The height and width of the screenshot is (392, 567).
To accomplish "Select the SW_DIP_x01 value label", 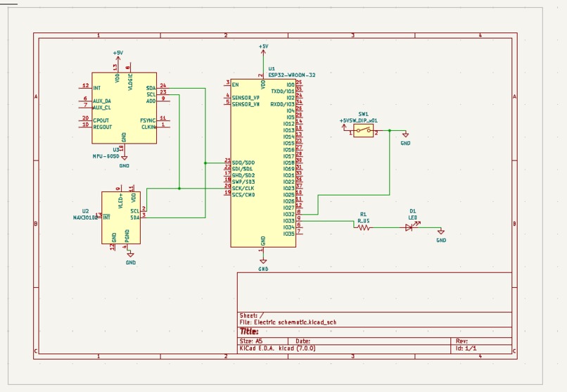I will pos(364,120).
